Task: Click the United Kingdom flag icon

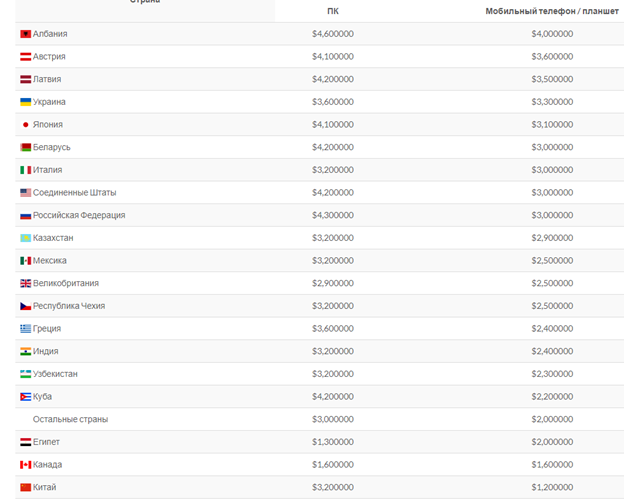Action: pos(25,284)
